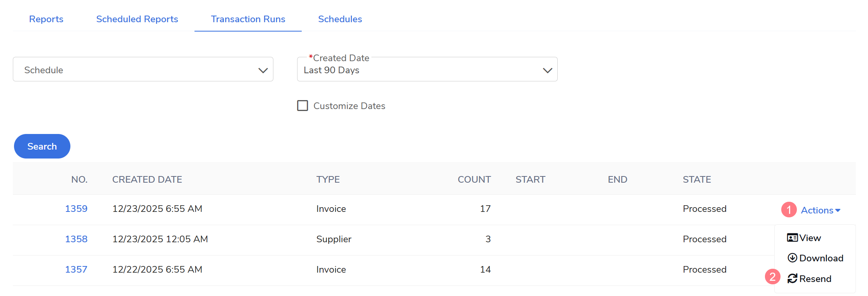868x296 pixels.
Task: Click the STATE column header
Action: tap(696, 180)
